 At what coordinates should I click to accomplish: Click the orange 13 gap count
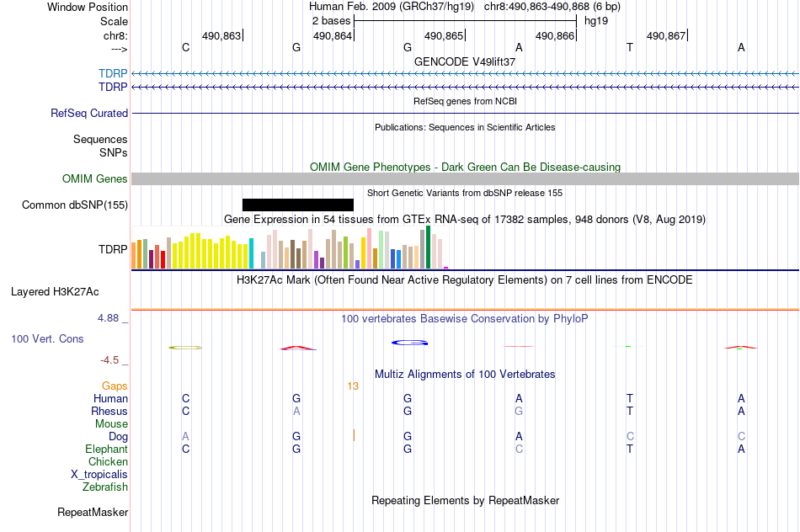pyautogui.click(x=353, y=386)
